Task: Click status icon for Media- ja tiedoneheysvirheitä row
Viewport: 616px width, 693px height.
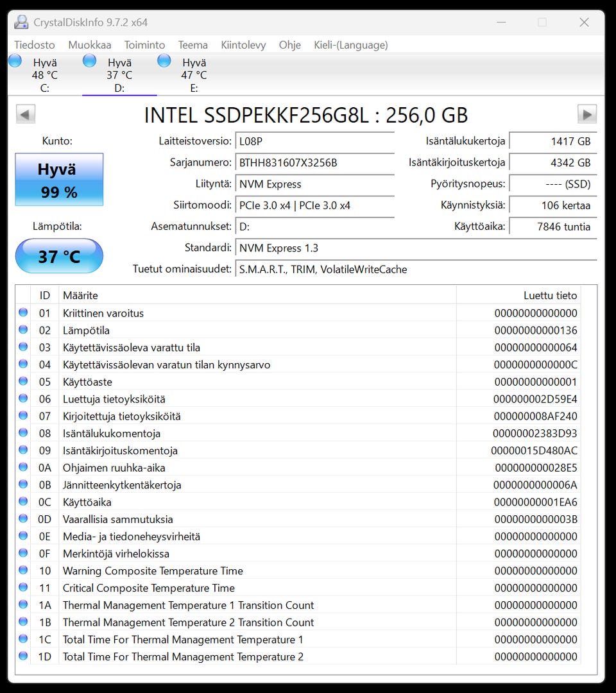Action: pyautogui.click(x=23, y=536)
